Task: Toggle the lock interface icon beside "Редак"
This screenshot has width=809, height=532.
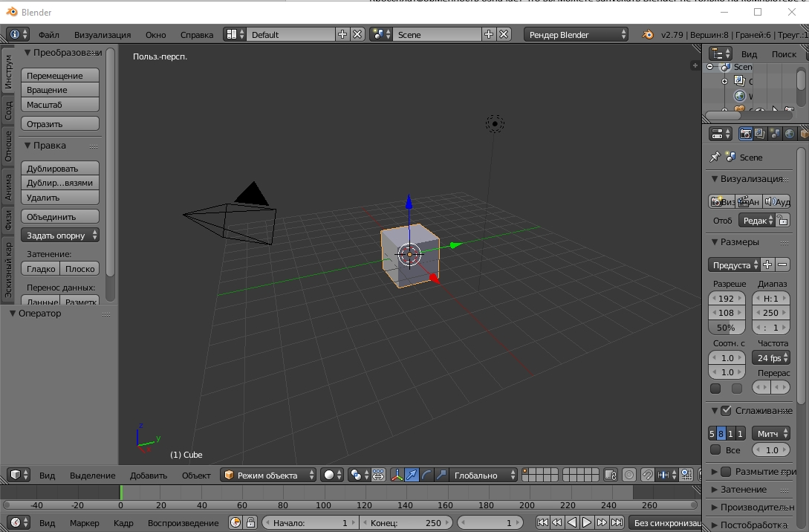Action: (x=783, y=221)
